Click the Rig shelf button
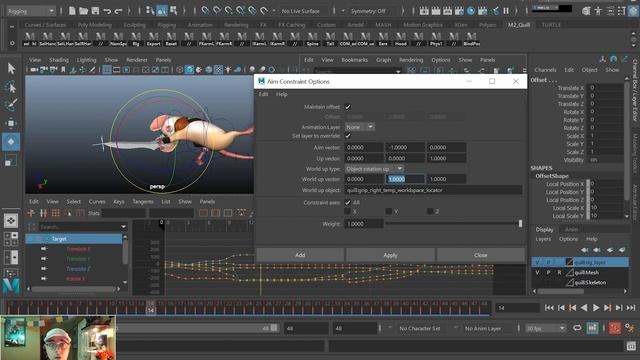Viewport: 640px width, 360px height. tap(136, 39)
